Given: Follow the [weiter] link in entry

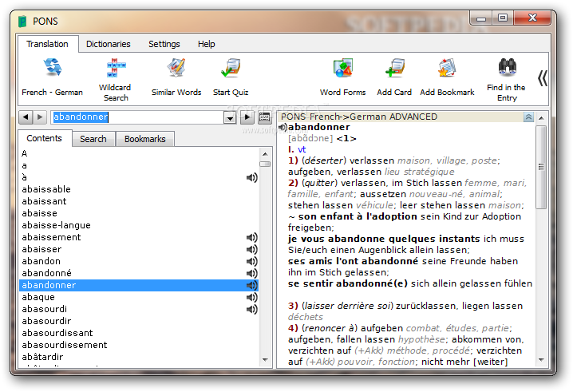Looking at the screenshot, I should pyautogui.click(x=491, y=362).
